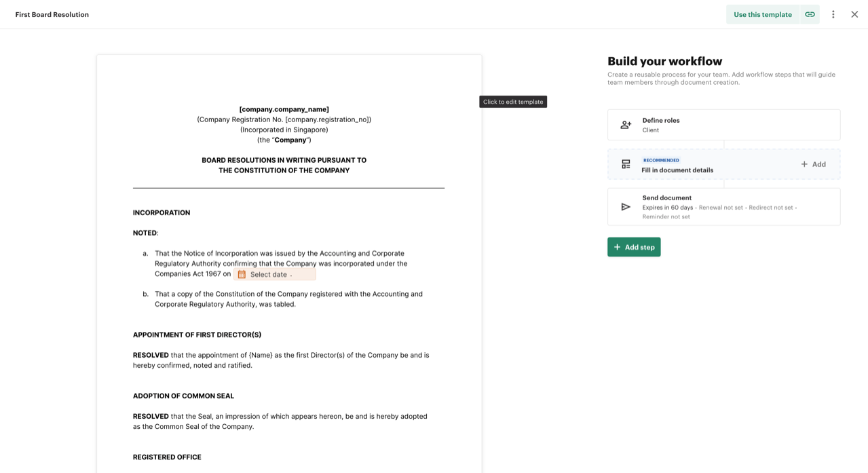Click the plus icon beside Add

click(804, 164)
